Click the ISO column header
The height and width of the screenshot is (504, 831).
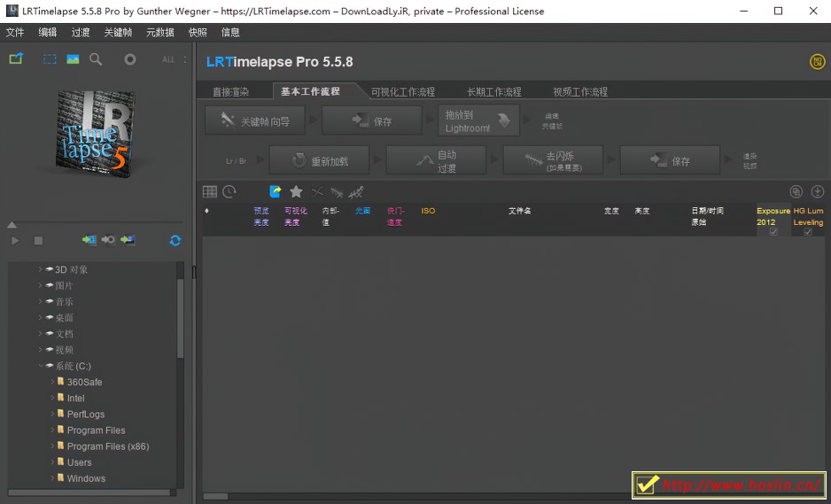click(428, 211)
